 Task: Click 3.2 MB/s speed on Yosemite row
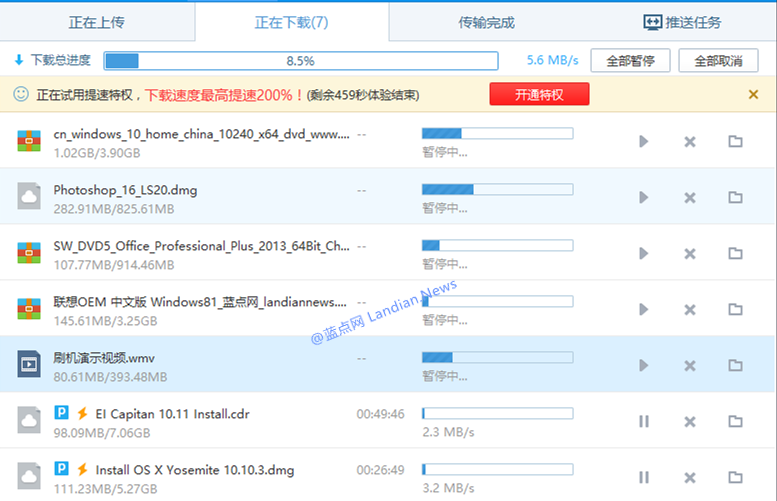point(448,488)
